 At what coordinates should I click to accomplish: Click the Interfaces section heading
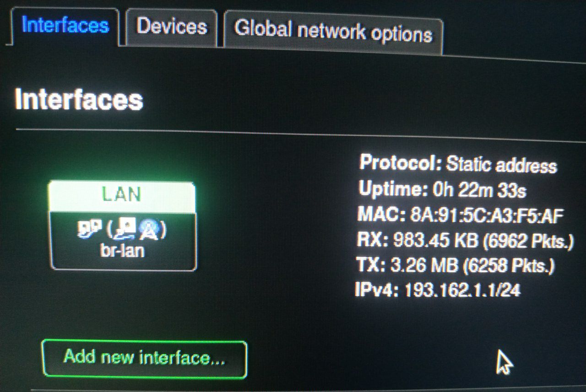[79, 99]
